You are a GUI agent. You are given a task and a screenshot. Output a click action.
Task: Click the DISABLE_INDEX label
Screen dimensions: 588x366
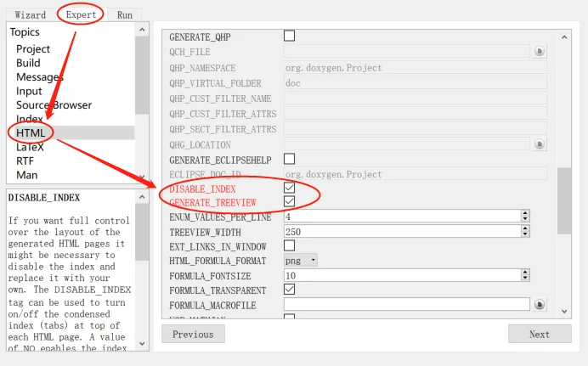coord(202,189)
